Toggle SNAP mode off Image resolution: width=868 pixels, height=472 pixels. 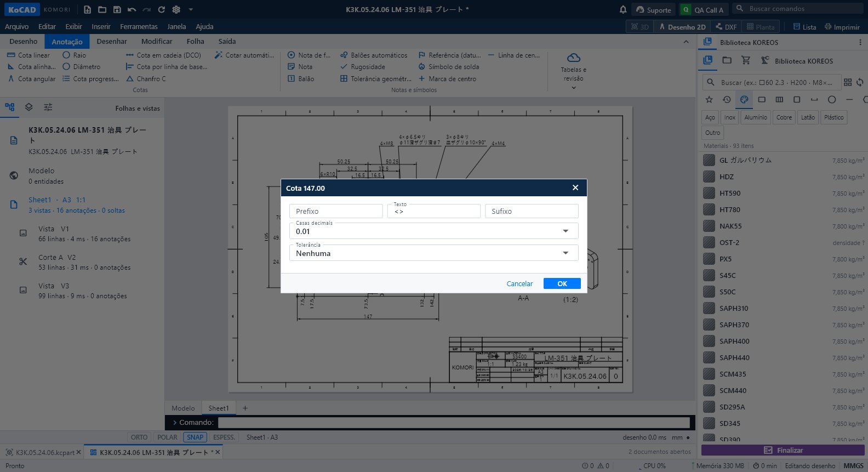pos(195,437)
